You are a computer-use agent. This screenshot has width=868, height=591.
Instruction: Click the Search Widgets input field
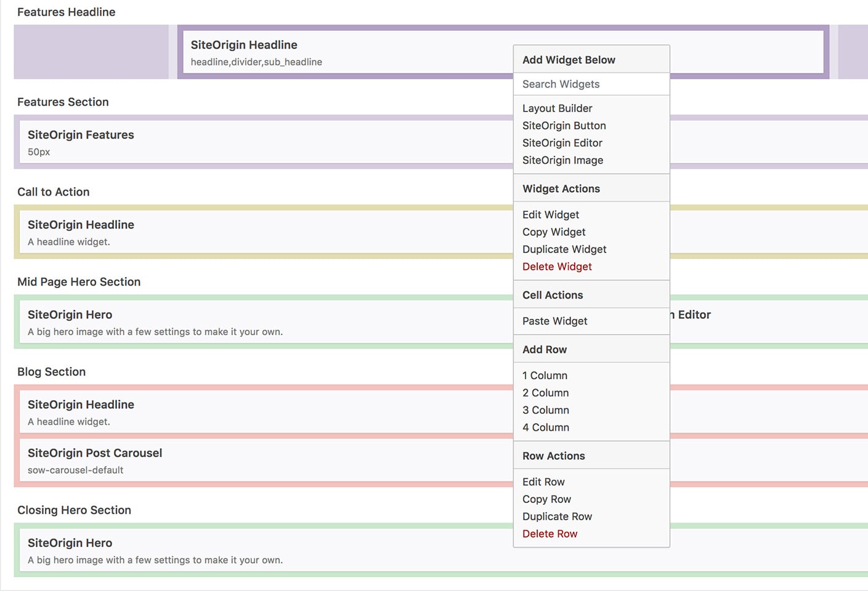(x=590, y=84)
